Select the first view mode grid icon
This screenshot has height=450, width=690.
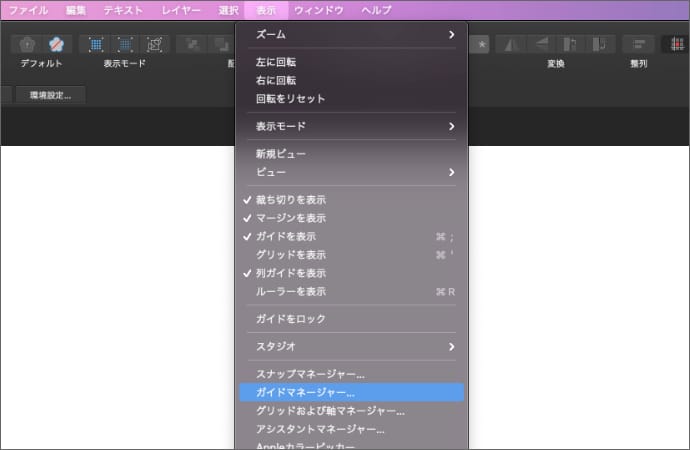click(96, 44)
